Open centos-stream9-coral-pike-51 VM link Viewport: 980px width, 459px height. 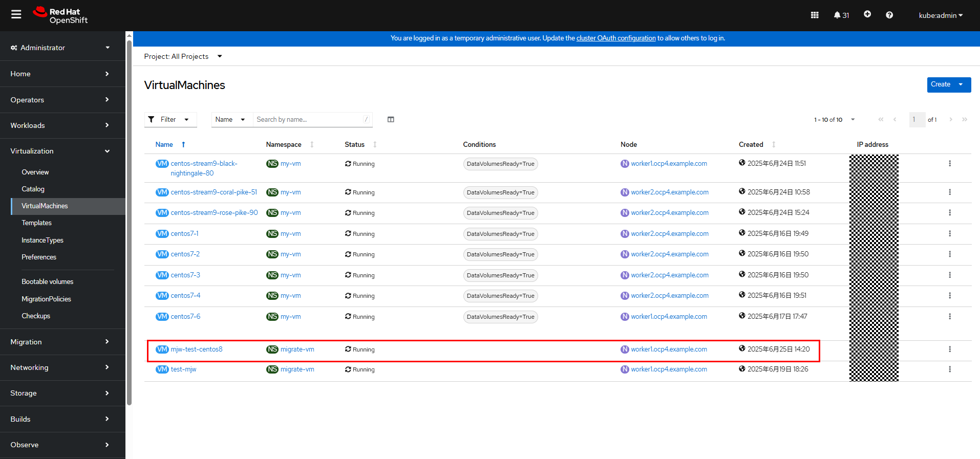coord(214,192)
